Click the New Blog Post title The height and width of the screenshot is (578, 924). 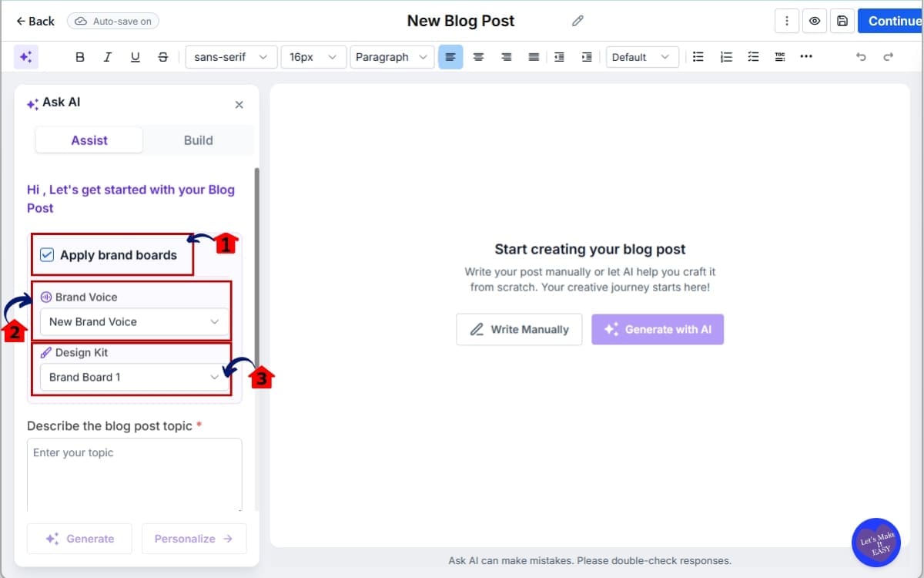[460, 21]
